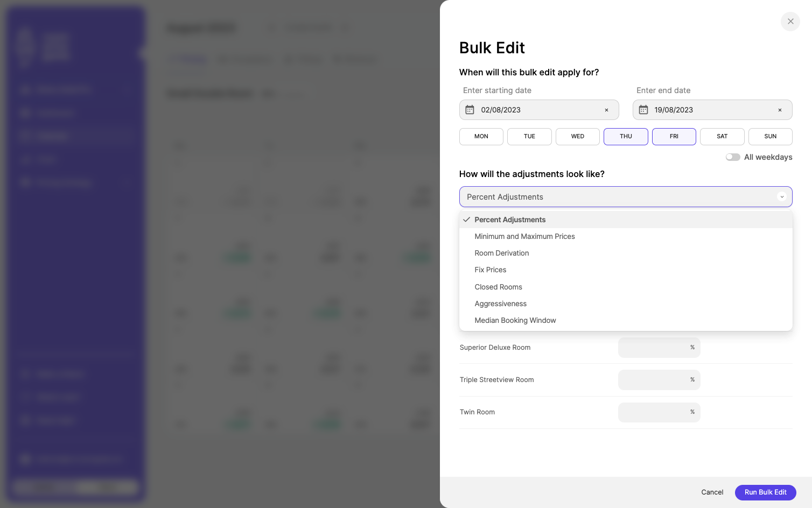
Task: Click the Twin Room percent field
Action: tap(659, 412)
